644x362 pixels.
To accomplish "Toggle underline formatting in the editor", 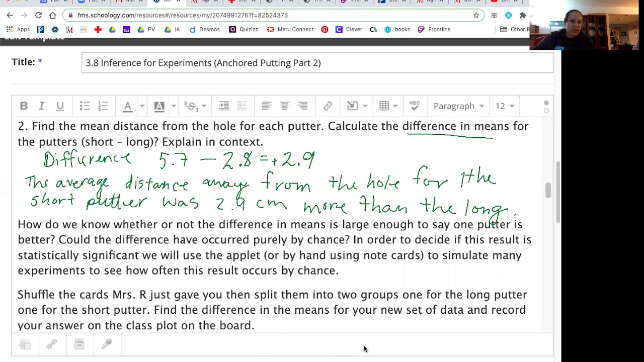I will point(60,106).
